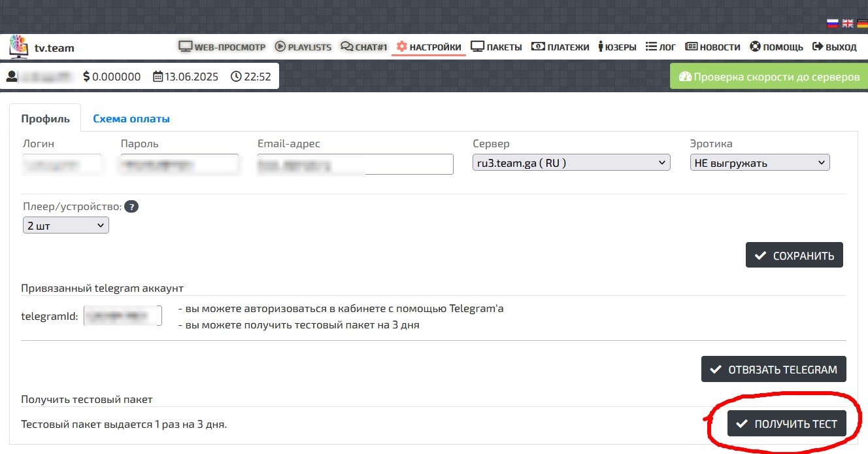The image size is (868, 454).
Task: Open the Эротика dropdown
Action: (x=759, y=163)
